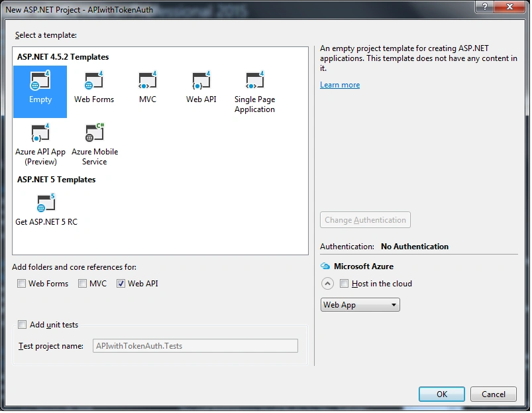532x413 pixels.
Task: Click the Cancel button
Action: pyautogui.click(x=494, y=394)
